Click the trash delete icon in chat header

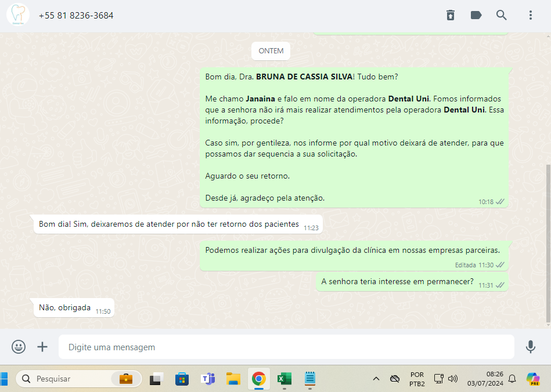(451, 16)
